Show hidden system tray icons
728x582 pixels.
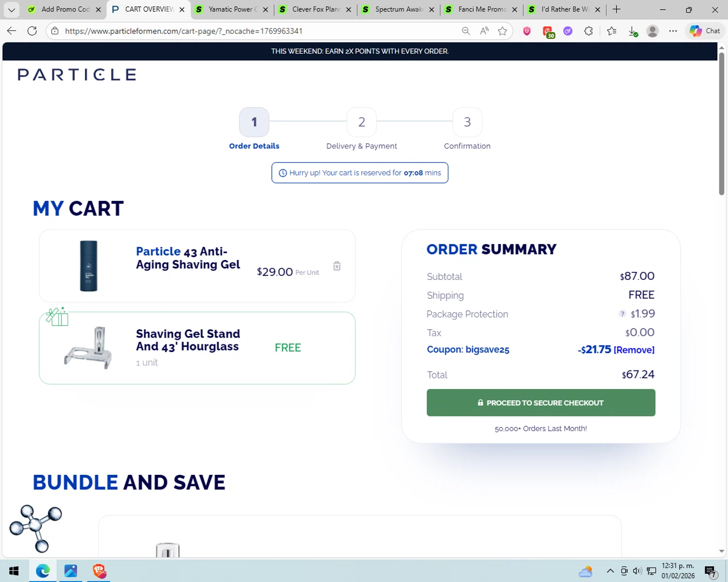611,571
